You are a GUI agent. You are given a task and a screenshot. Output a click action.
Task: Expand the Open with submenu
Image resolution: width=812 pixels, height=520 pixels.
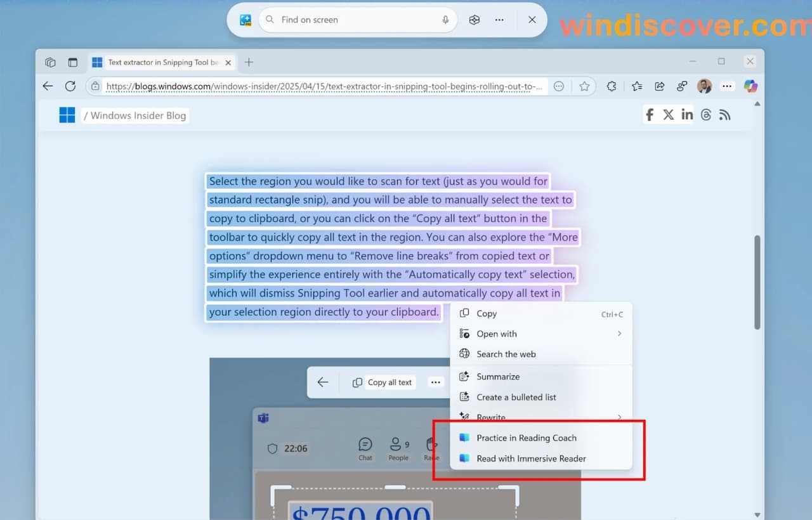point(619,334)
